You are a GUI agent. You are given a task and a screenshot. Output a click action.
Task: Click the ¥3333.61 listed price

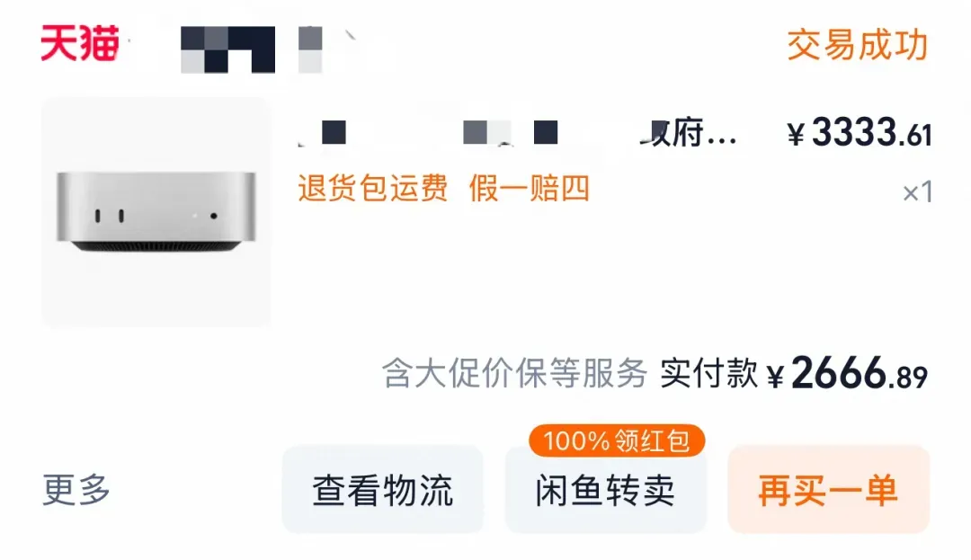[859, 132]
